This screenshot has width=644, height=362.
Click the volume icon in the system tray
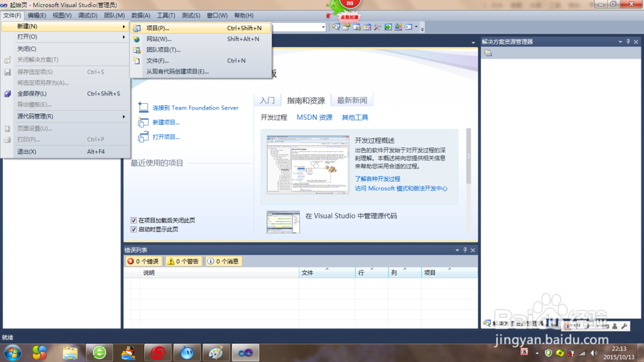pyautogui.click(x=594, y=353)
